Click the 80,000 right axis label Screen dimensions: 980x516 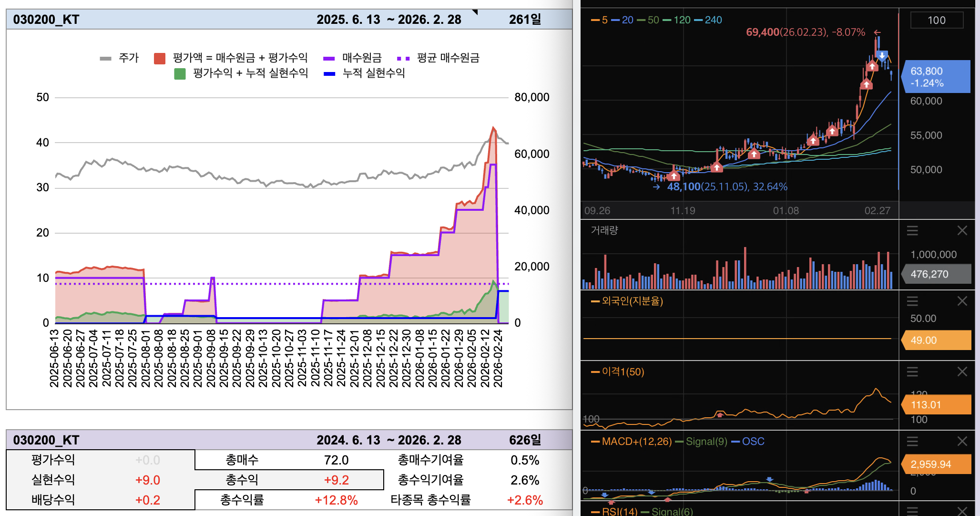(532, 97)
